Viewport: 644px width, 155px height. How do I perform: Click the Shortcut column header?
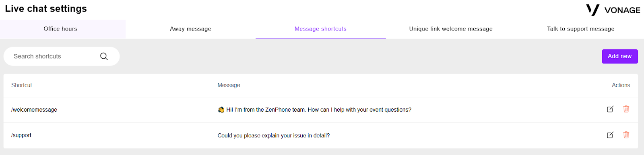pyautogui.click(x=22, y=85)
